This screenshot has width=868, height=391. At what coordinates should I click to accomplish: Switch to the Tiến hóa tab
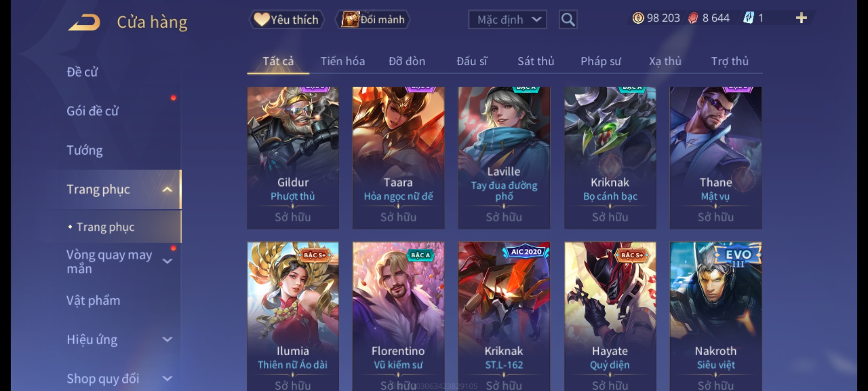tap(342, 61)
